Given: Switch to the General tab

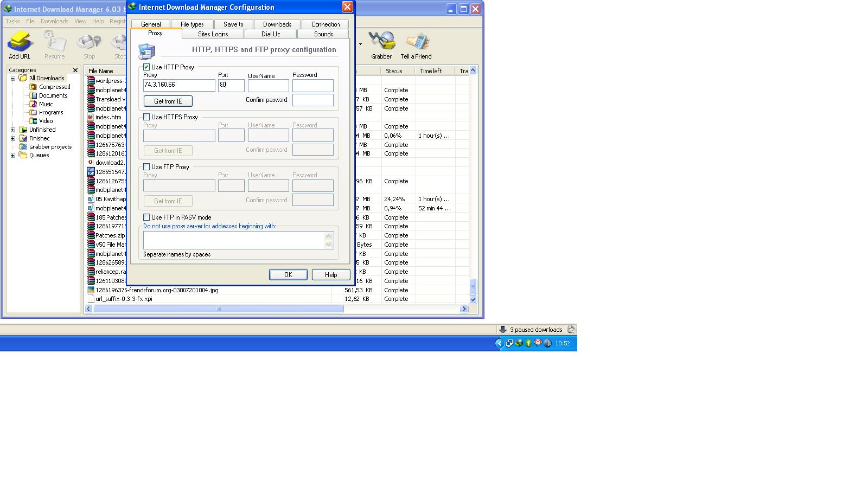Looking at the screenshot, I should coord(151,24).
